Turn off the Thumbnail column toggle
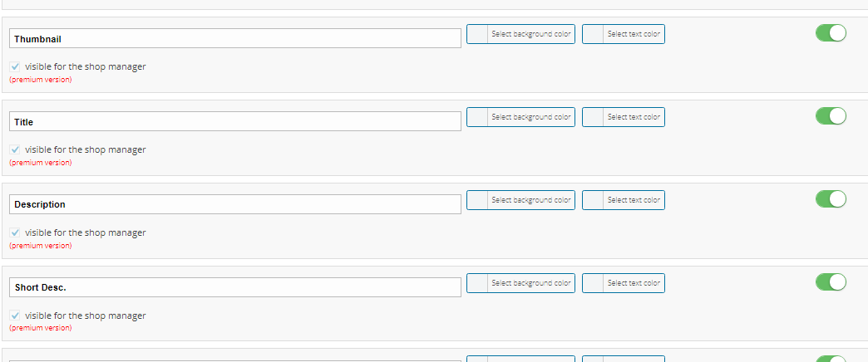Viewport: 868px width, 362px height. point(831,32)
